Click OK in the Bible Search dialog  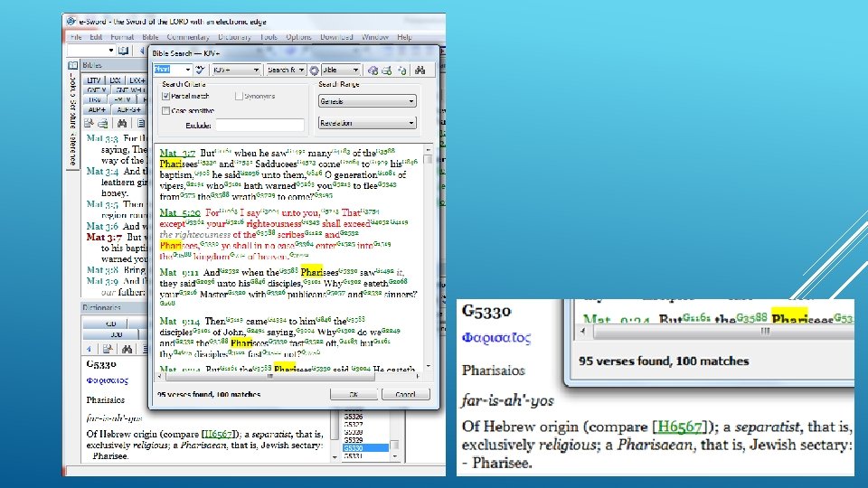354,395
